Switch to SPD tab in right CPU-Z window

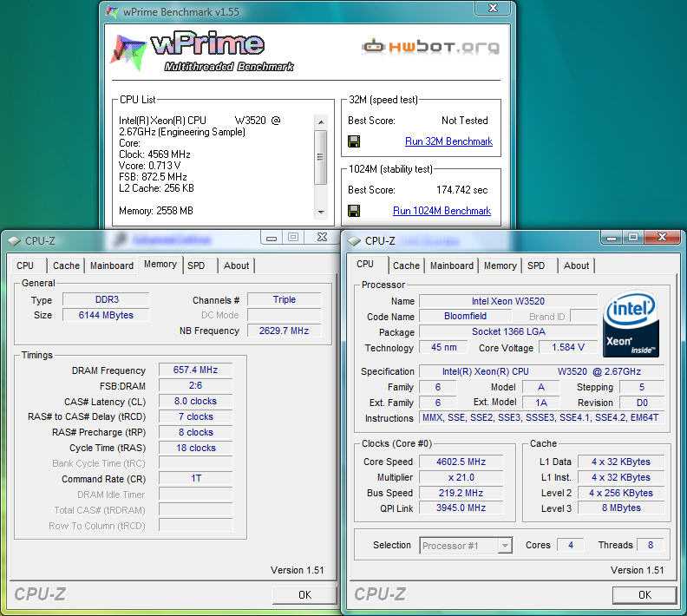tap(536, 265)
